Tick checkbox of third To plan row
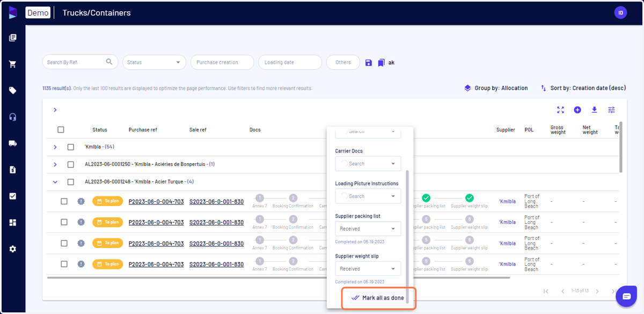 point(64,243)
